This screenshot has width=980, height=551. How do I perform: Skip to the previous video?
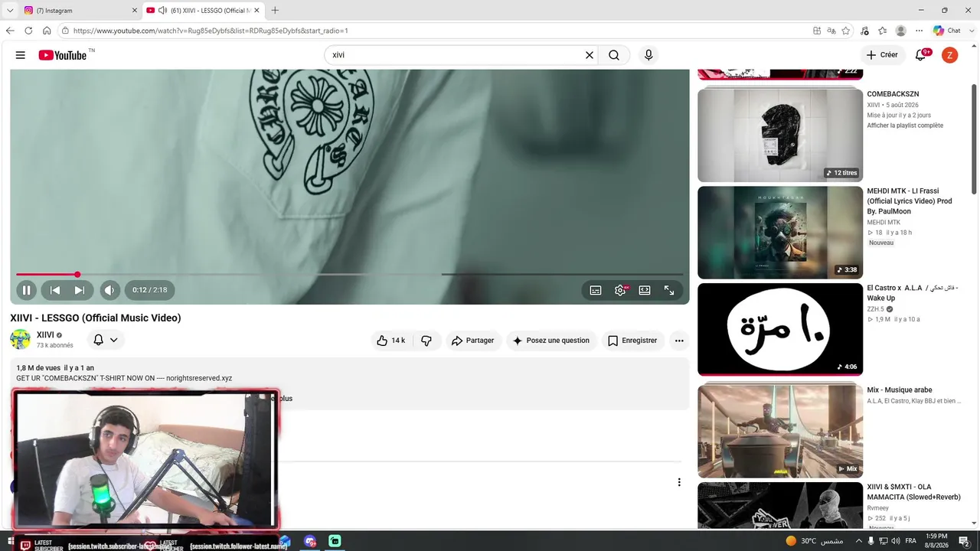pyautogui.click(x=55, y=290)
